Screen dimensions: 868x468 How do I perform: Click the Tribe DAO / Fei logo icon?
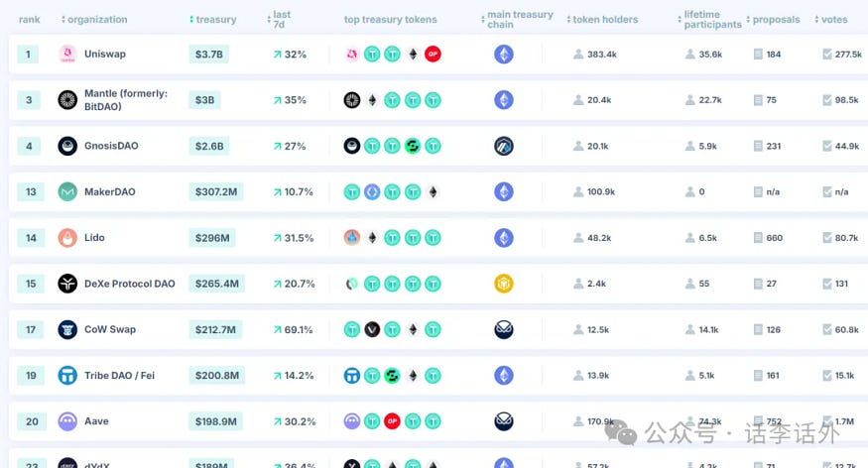coord(67,376)
